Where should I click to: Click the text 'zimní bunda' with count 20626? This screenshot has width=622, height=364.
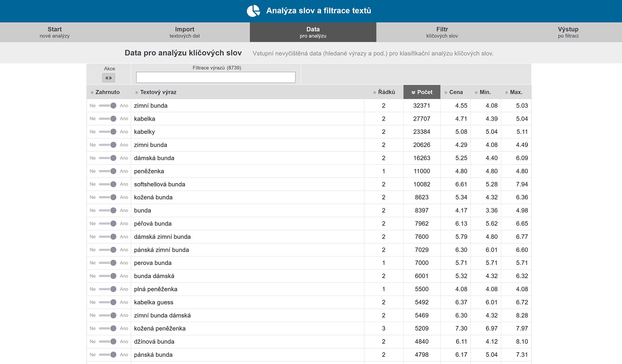tap(151, 145)
